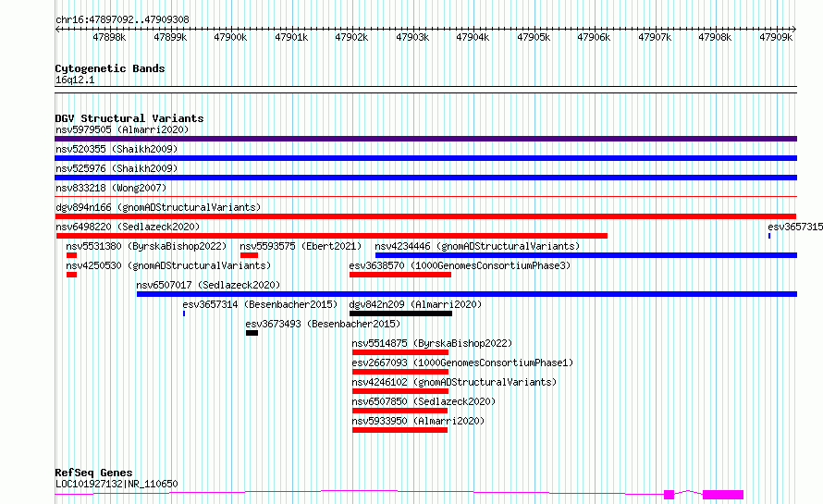
Task: Open nsv5593575 (Ebert2021) label
Action: pos(301,246)
